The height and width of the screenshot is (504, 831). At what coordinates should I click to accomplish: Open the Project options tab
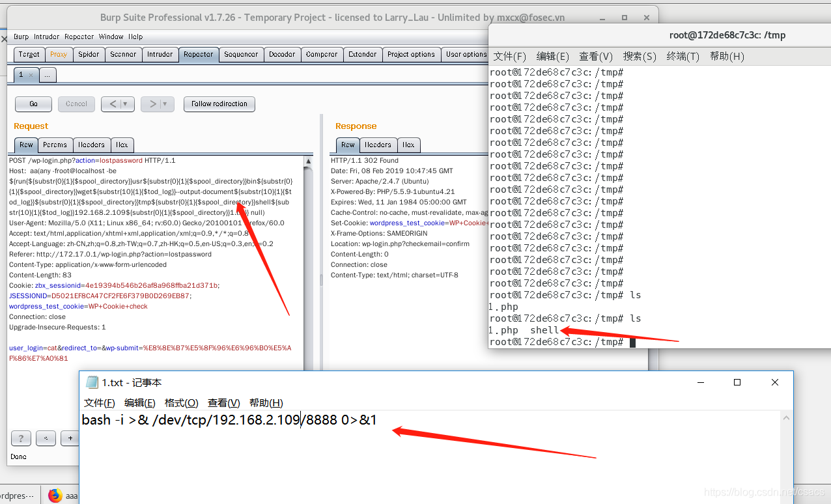coord(411,55)
